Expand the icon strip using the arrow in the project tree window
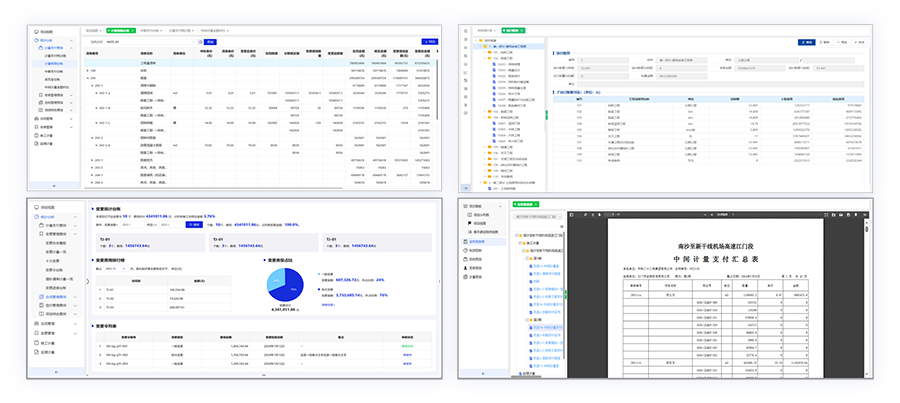The height and width of the screenshot is (403, 900). (x=466, y=188)
